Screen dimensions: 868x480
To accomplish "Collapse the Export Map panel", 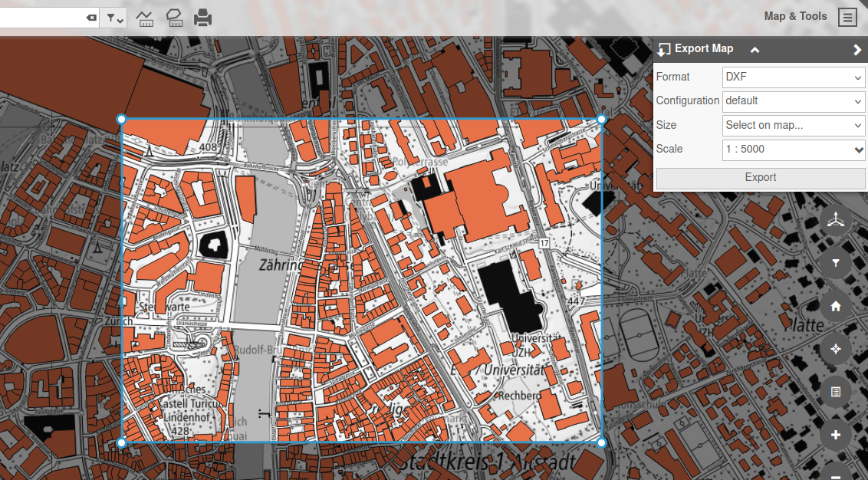I will click(x=754, y=49).
